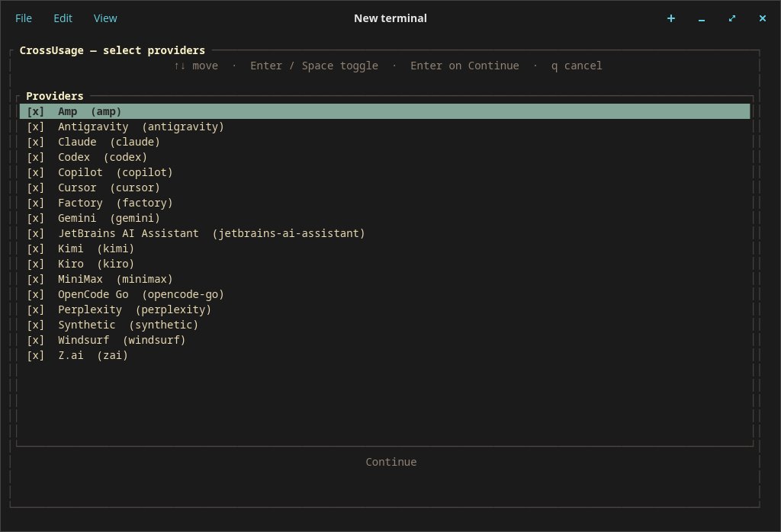Viewport: 781px width, 532px height.
Task: Click the "(synthetic)" identifier text
Action: pos(164,325)
